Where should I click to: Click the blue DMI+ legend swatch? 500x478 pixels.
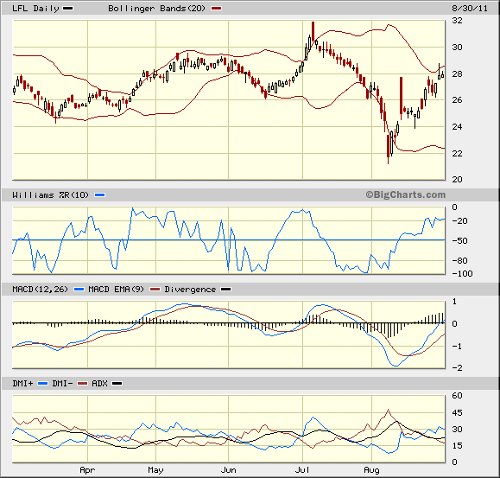point(43,384)
